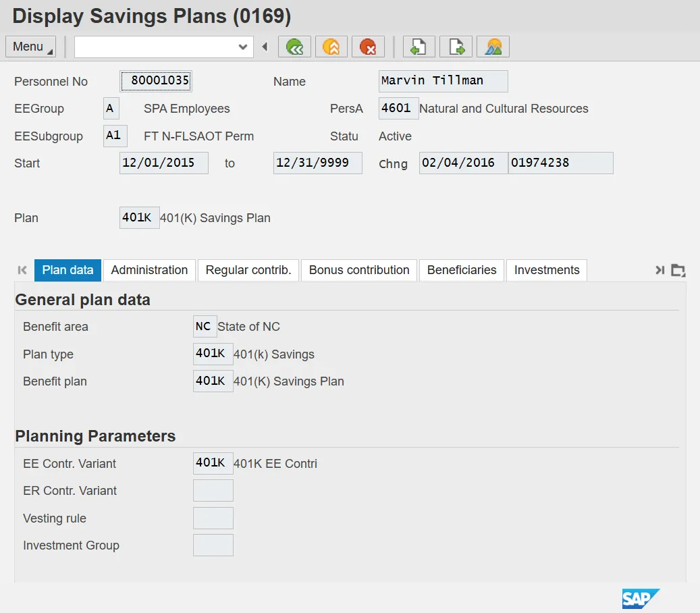Click the orange Exit toolbar icon

click(331, 47)
